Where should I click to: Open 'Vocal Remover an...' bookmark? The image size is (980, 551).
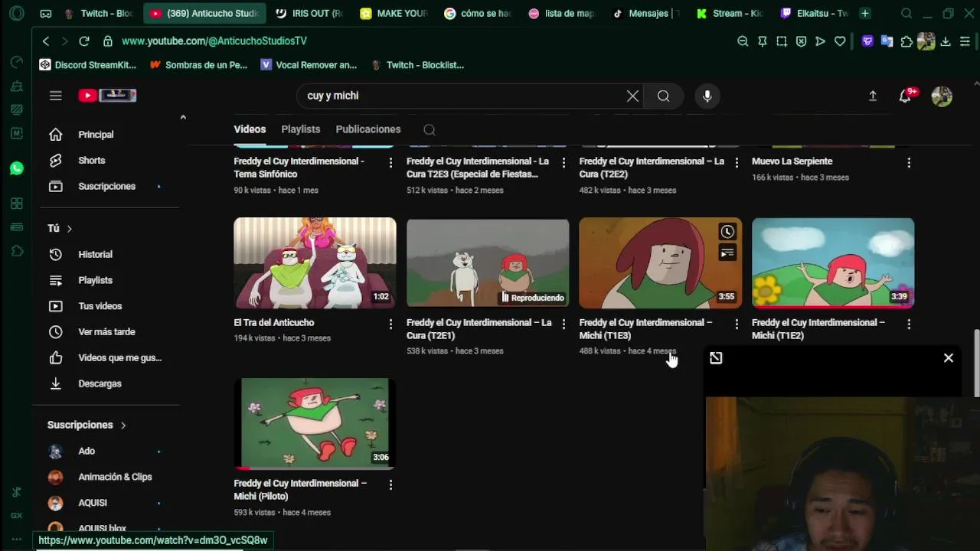[309, 65]
